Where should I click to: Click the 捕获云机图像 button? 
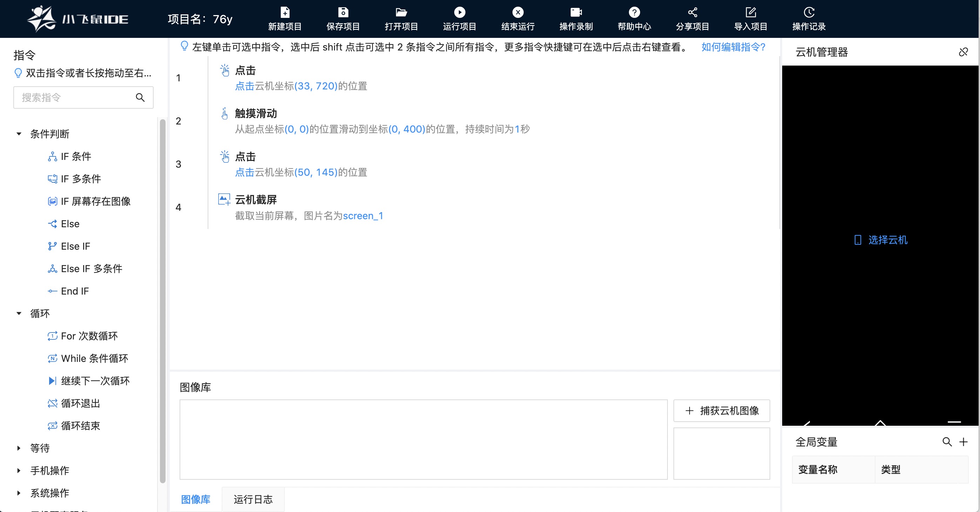[x=721, y=410]
